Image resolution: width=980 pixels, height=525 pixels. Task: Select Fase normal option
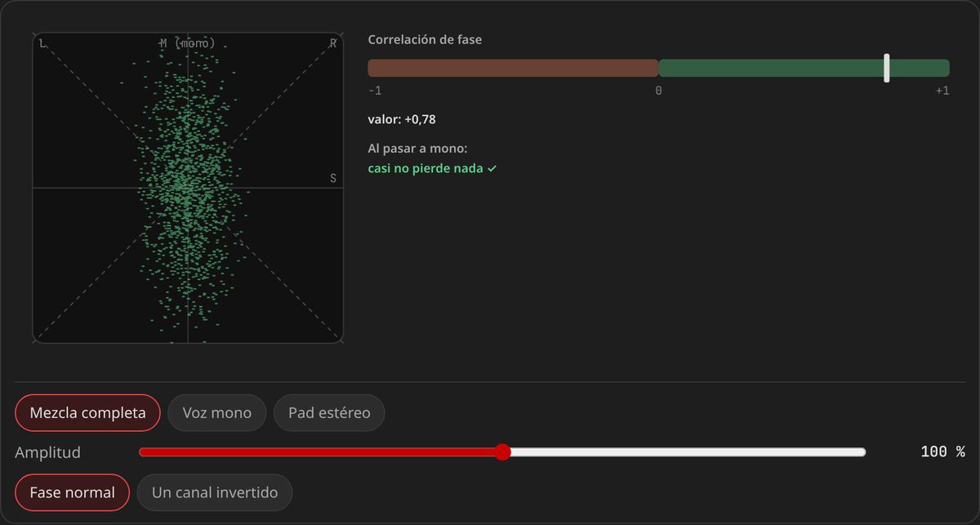pyautogui.click(x=72, y=492)
